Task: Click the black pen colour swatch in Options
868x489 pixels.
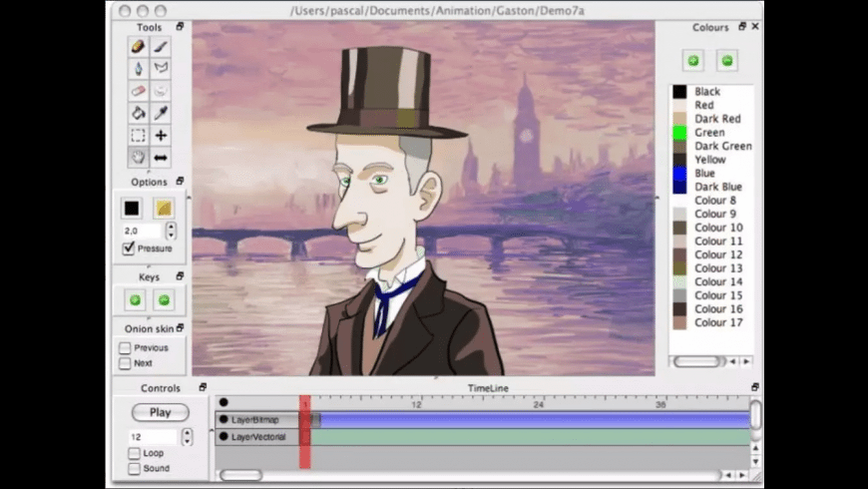Action: (132, 209)
